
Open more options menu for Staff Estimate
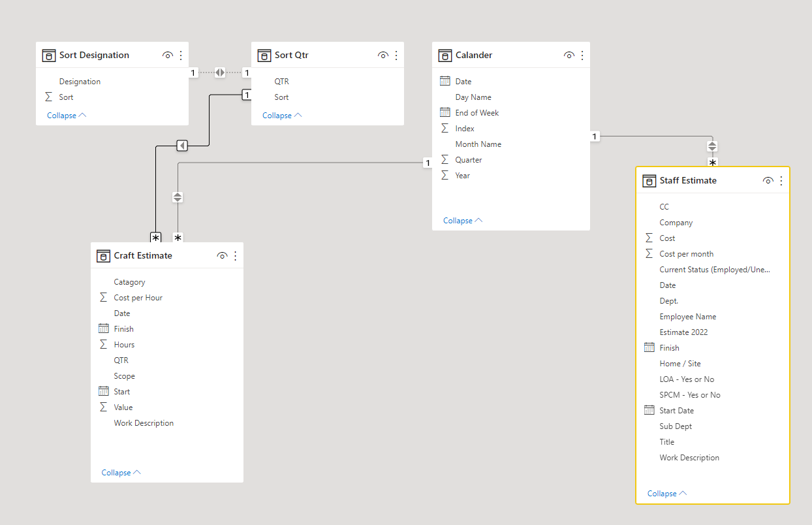(x=781, y=181)
